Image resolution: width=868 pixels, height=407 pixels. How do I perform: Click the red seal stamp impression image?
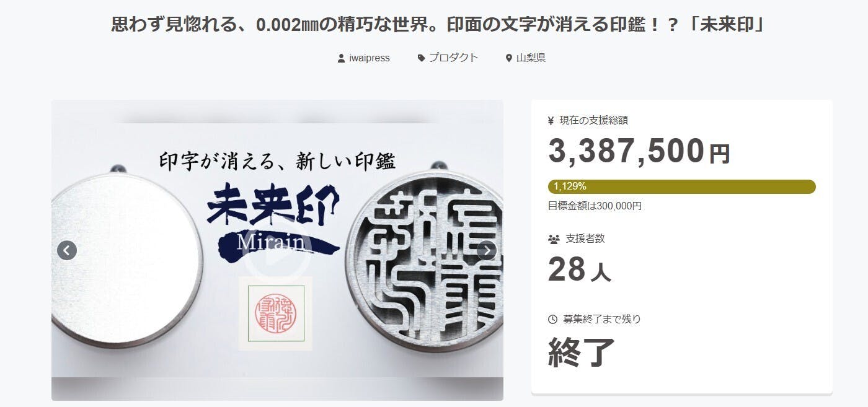coord(276,313)
